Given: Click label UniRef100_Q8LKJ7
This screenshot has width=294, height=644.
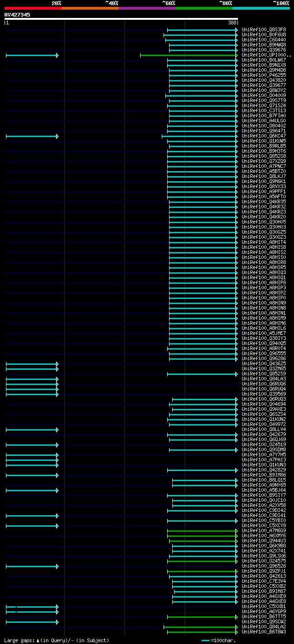Looking at the screenshot, I should [x=264, y=176].
